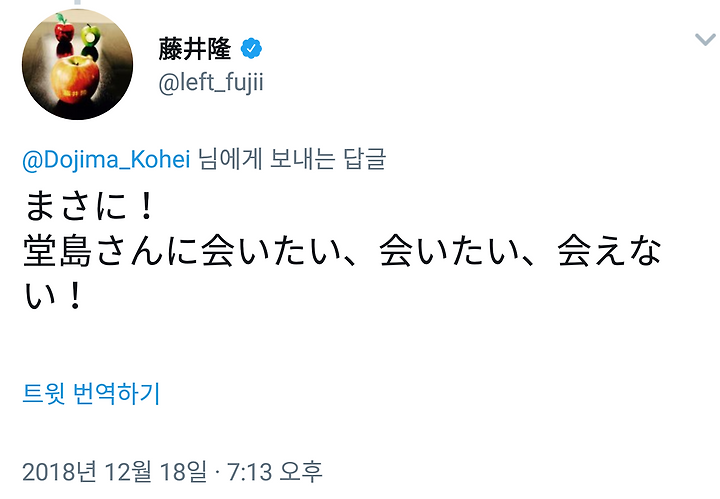The image size is (720, 499).
Task: Click the 2018년 12월 18일 date
Action: tap(114, 471)
